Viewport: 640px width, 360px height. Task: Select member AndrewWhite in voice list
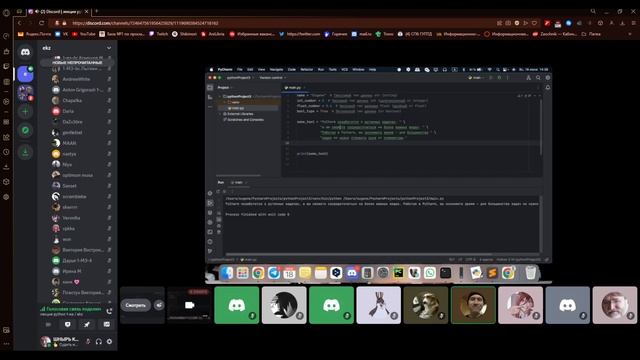82,79
